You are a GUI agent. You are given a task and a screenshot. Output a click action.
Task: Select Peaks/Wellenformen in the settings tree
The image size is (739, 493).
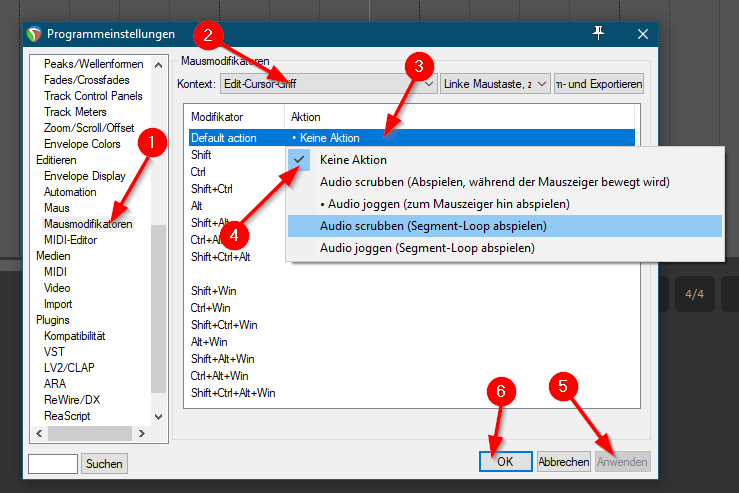coord(93,64)
